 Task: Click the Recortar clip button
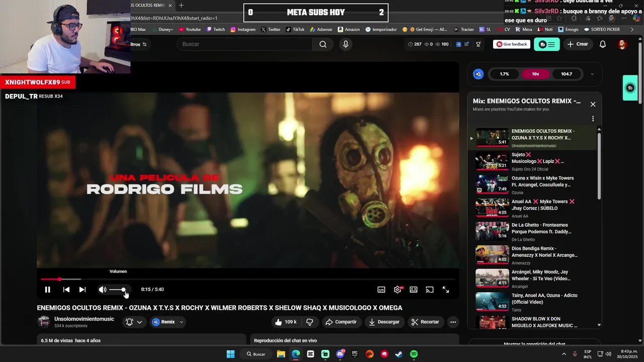425,322
